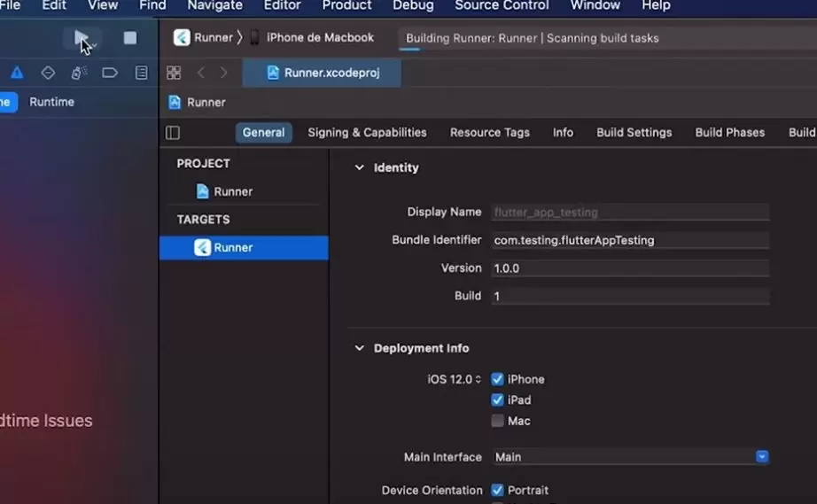
Task: Open the Issue navigator warning triangle
Action: [17, 73]
